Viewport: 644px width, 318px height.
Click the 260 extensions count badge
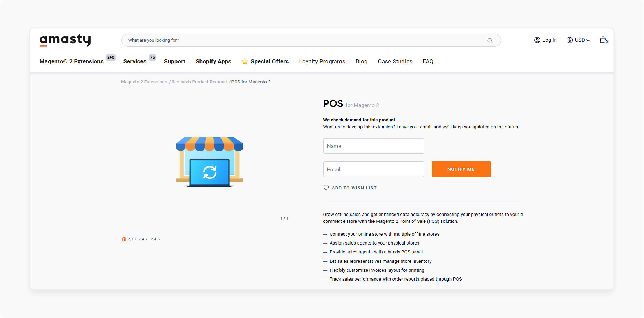click(111, 57)
